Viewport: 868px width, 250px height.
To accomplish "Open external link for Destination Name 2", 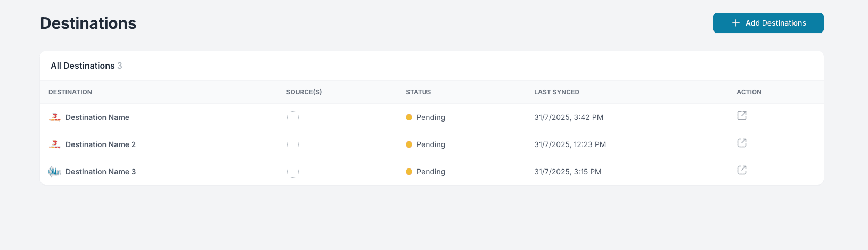I will (x=741, y=143).
